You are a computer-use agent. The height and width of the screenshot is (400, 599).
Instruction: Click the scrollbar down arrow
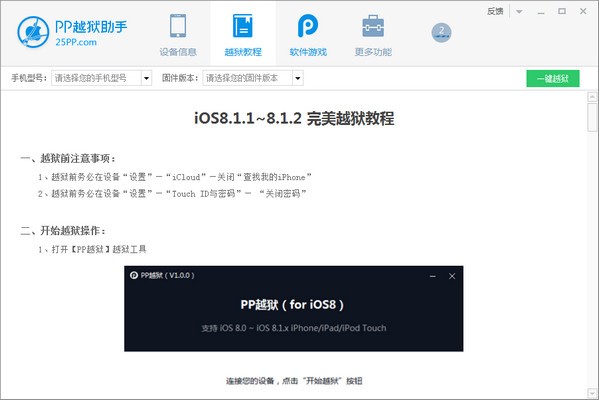593,393
